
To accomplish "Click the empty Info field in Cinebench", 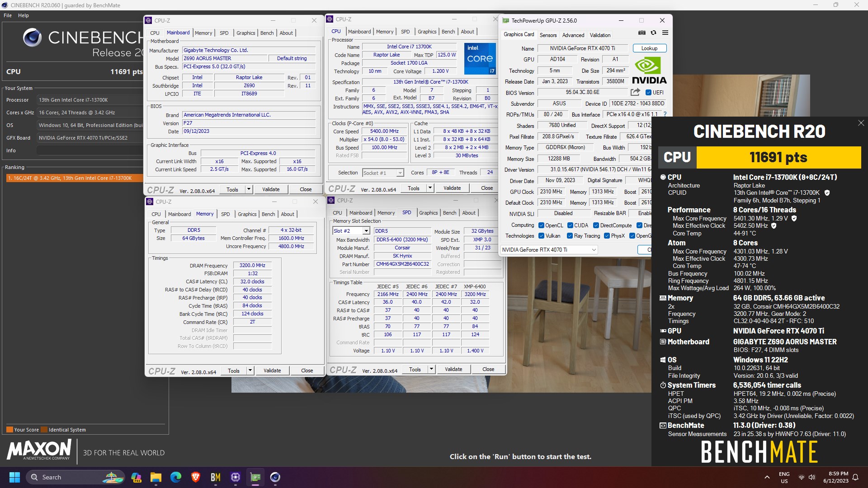I will click(x=90, y=150).
